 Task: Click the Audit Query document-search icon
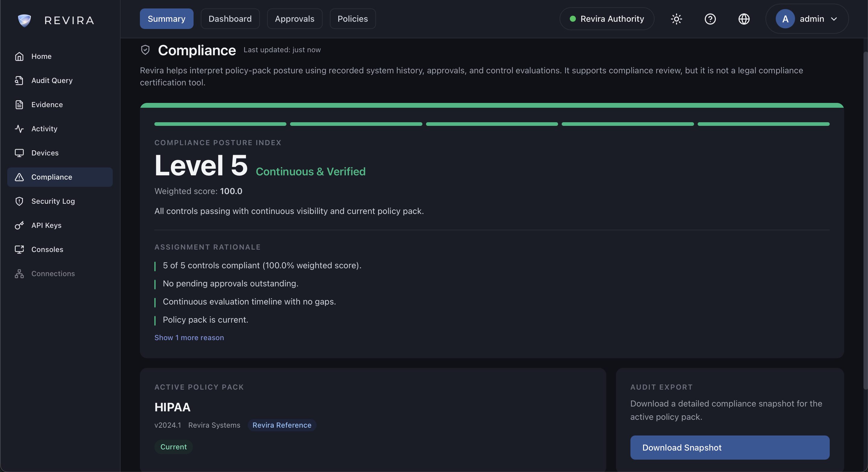tap(19, 80)
